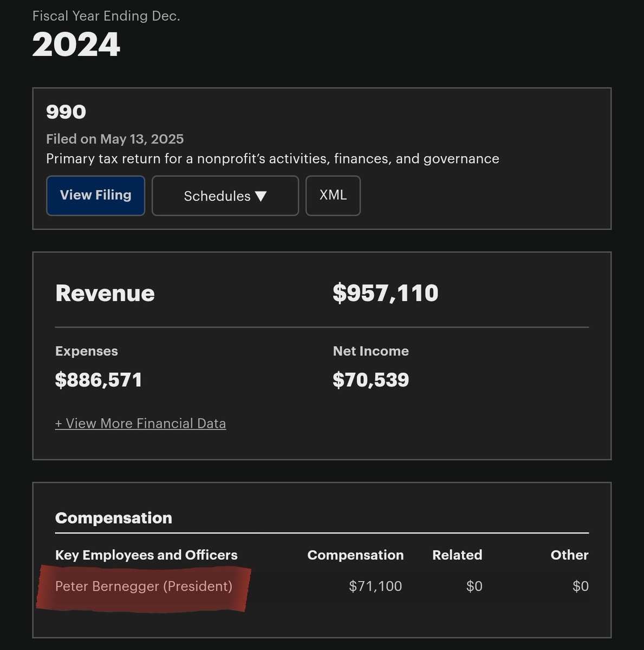Image resolution: width=644 pixels, height=650 pixels.
Task: Click the Key Employees and Officers header
Action: pos(146,555)
